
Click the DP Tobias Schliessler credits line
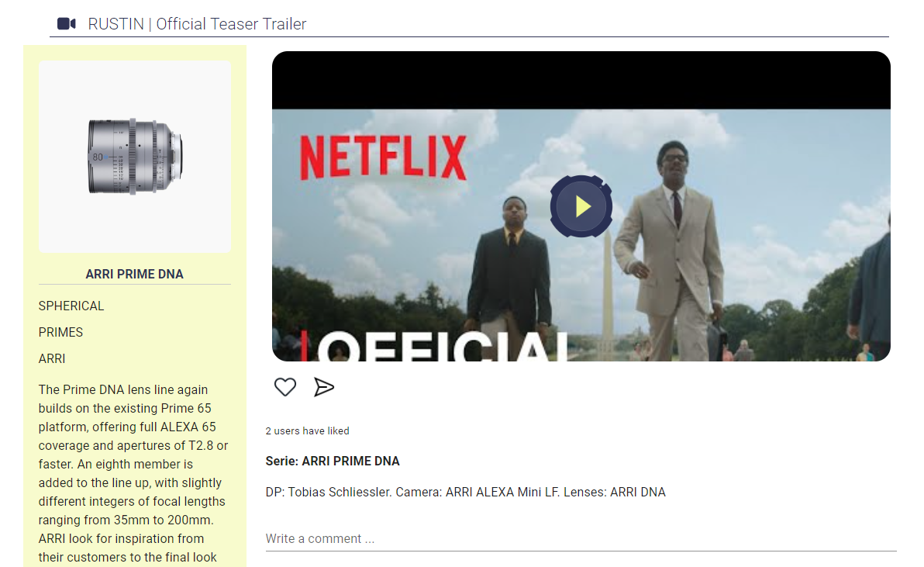(466, 492)
